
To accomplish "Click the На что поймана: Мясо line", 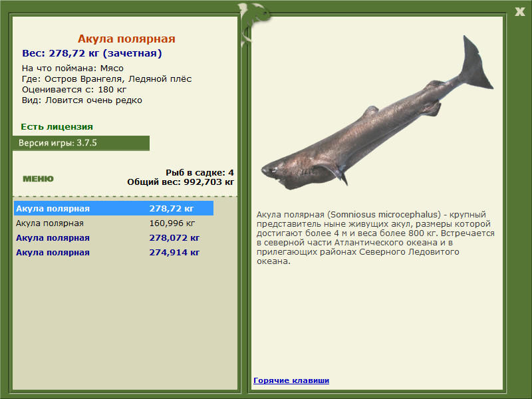I will pos(72,68).
